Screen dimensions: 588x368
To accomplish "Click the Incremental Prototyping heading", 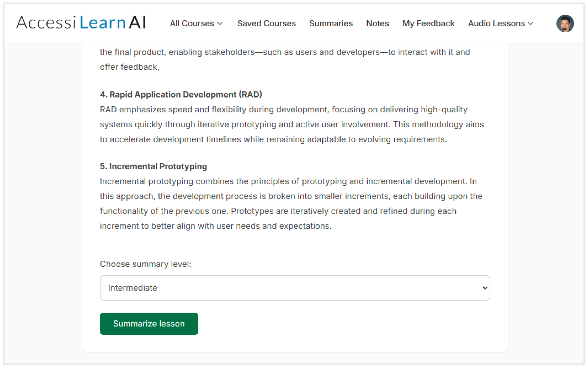I will pyautogui.click(x=153, y=166).
